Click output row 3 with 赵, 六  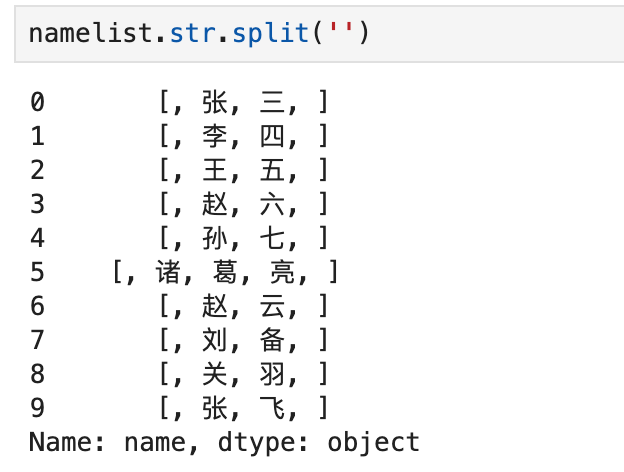click(x=179, y=204)
